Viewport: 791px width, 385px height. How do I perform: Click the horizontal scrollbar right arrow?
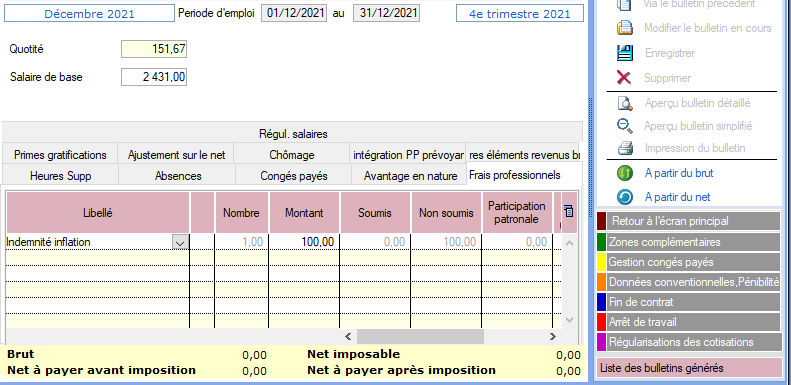click(553, 337)
